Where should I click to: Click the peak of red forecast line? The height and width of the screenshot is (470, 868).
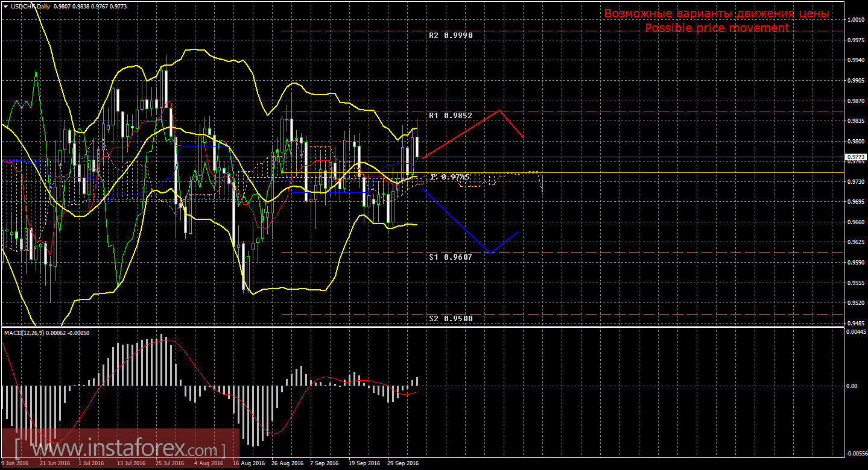click(499, 110)
